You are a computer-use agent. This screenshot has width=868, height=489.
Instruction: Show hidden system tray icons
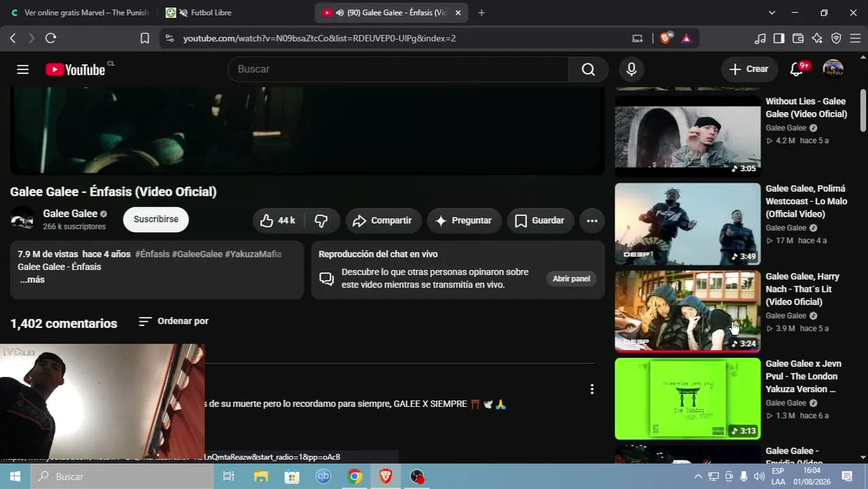(698, 477)
